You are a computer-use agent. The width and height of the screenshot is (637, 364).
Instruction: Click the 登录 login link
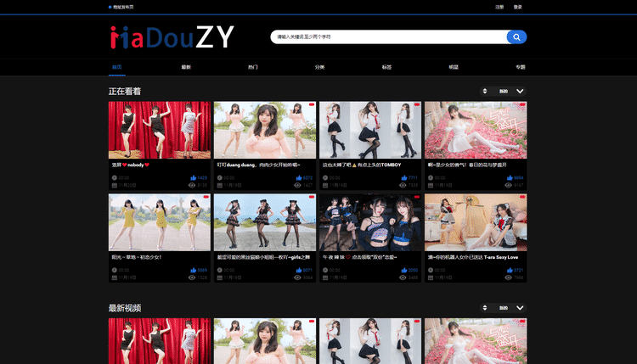(518, 7)
